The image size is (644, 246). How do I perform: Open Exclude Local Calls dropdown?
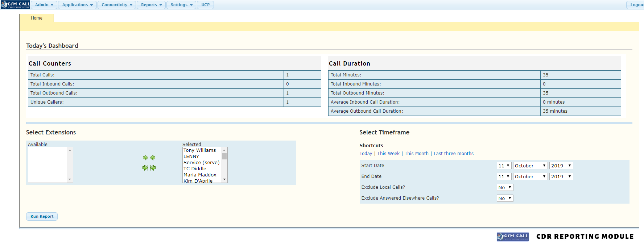[x=505, y=187]
